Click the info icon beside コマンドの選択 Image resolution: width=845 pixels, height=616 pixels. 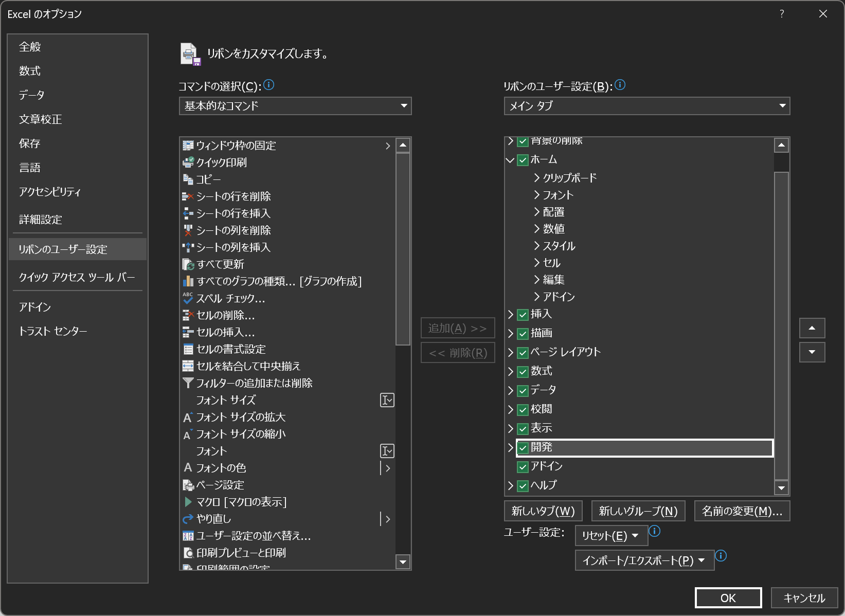268,85
